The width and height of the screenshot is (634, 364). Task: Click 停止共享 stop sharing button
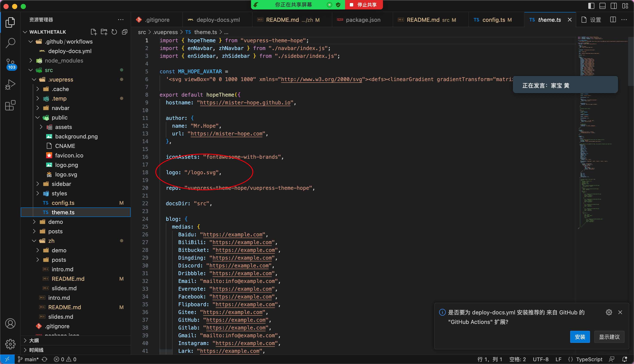[x=364, y=5]
